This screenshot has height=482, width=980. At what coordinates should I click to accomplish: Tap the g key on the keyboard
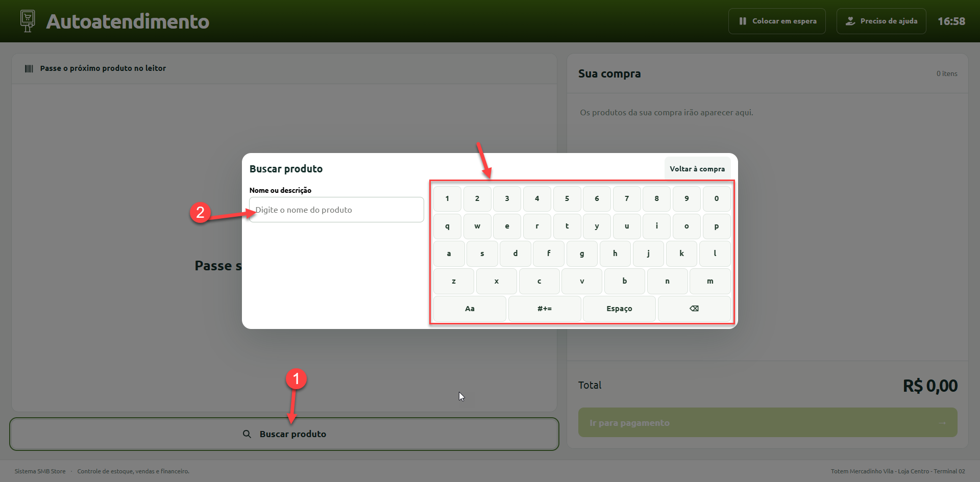[582, 253]
